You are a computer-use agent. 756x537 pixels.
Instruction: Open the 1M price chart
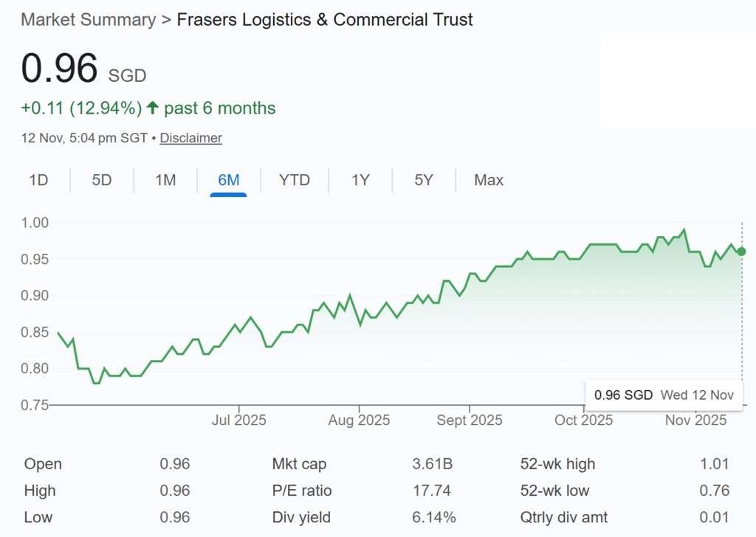pos(165,179)
